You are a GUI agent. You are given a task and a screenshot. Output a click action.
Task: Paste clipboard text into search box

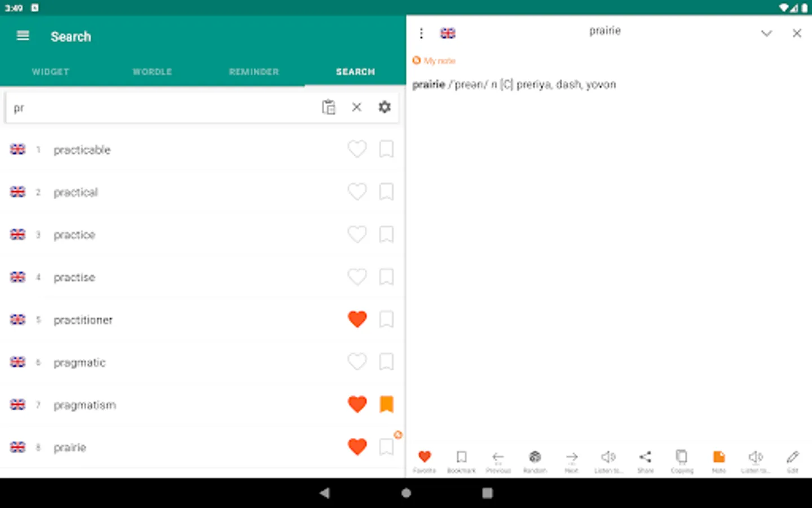[328, 107]
